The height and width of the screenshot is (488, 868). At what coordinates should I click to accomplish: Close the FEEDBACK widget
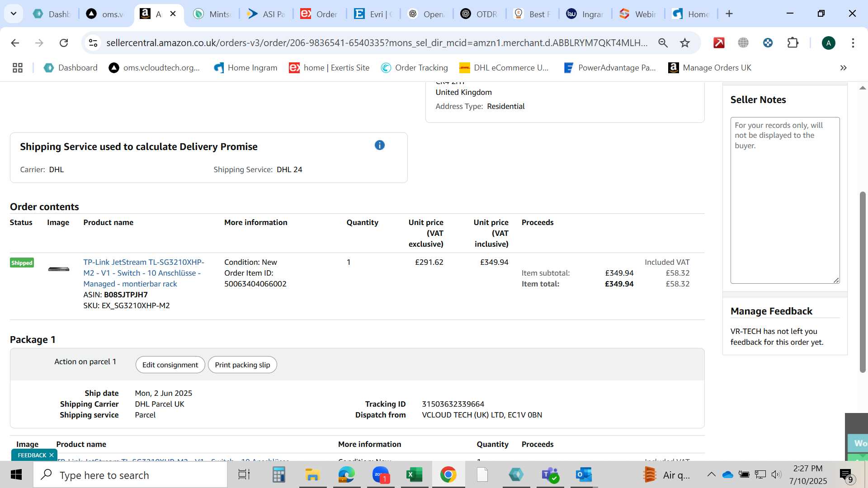(x=52, y=455)
